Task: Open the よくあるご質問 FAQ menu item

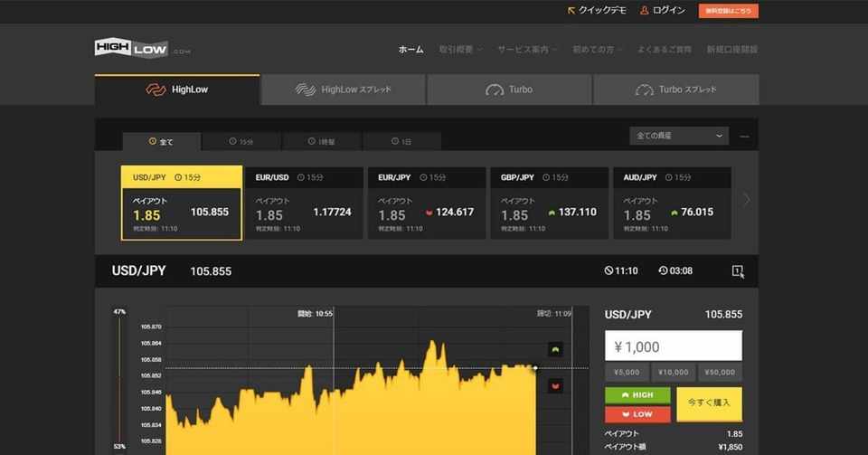Action: click(664, 49)
